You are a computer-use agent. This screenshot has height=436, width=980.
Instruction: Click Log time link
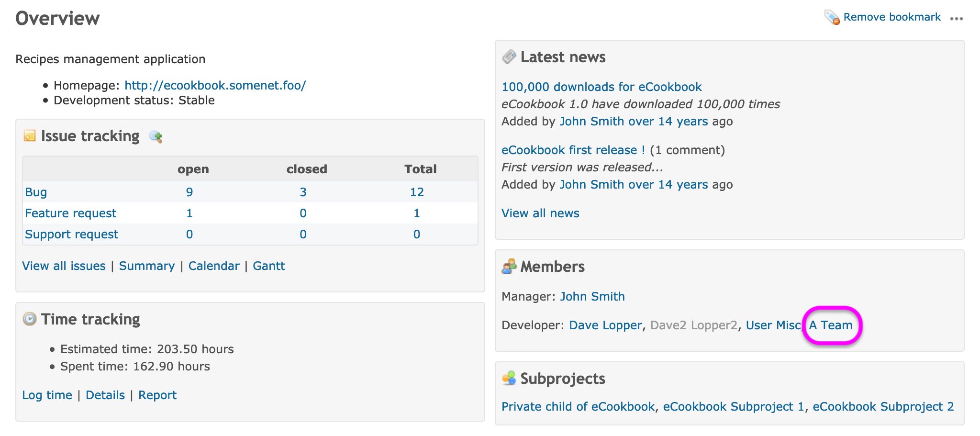click(x=47, y=395)
